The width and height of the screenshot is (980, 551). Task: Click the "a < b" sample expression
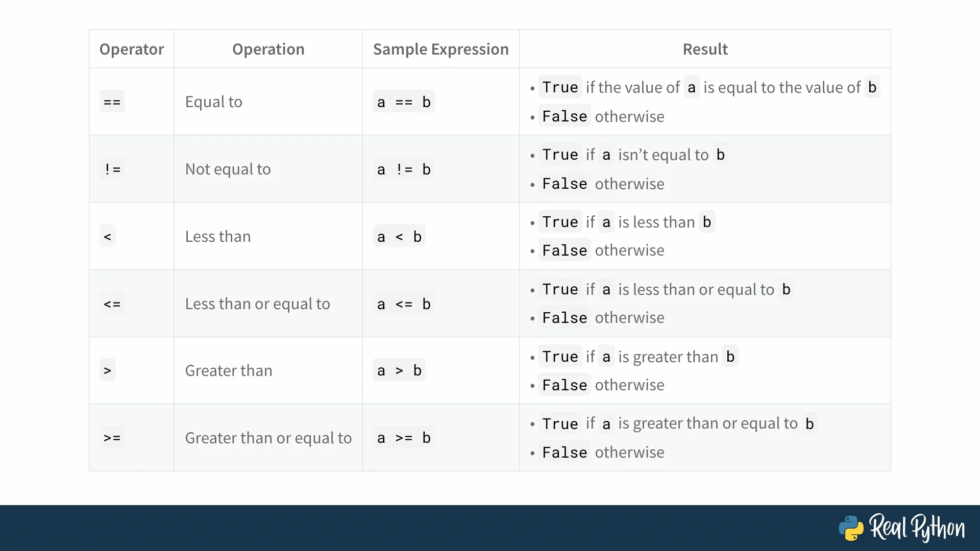point(399,237)
